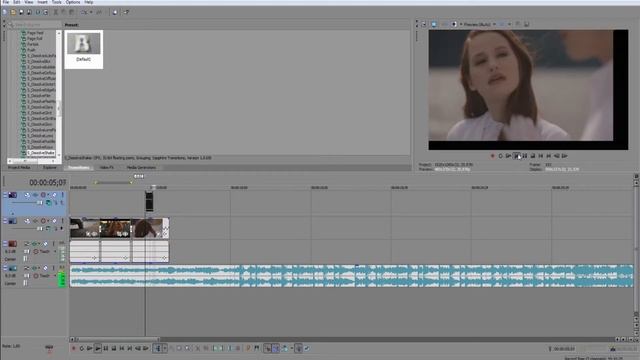Select the small event on the top video track

tap(149, 202)
